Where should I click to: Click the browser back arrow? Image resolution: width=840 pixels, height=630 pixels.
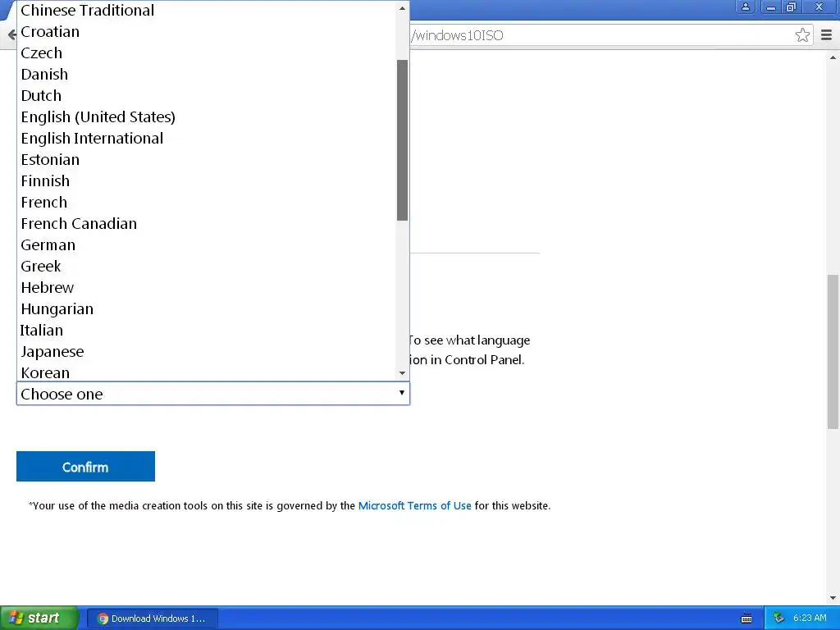[11, 35]
